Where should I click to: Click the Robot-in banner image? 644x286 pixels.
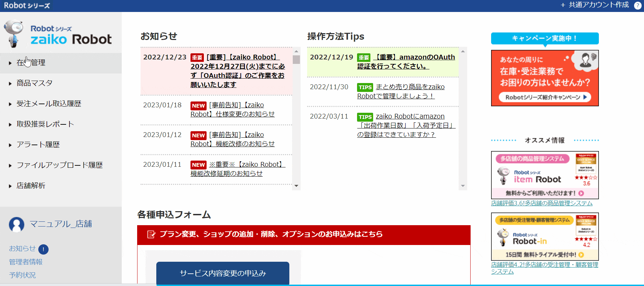pos(545,237)
